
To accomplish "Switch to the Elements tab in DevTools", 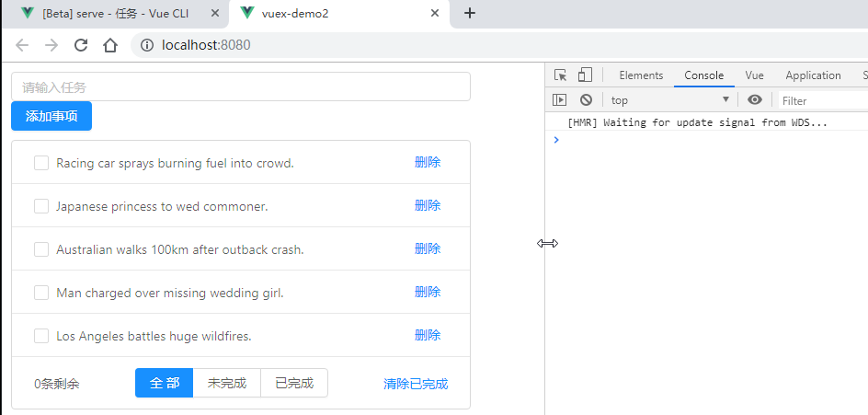I will [641, 75].
